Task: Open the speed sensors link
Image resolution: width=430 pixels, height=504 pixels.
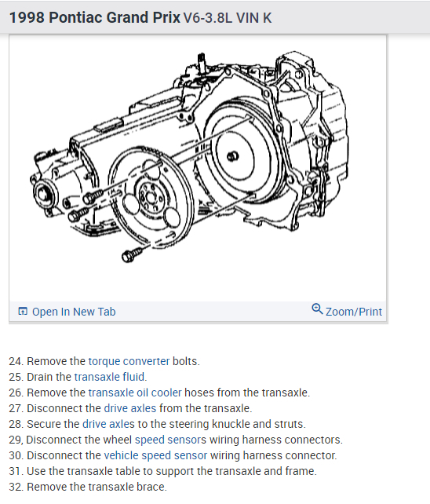Action: pos(170,440)
